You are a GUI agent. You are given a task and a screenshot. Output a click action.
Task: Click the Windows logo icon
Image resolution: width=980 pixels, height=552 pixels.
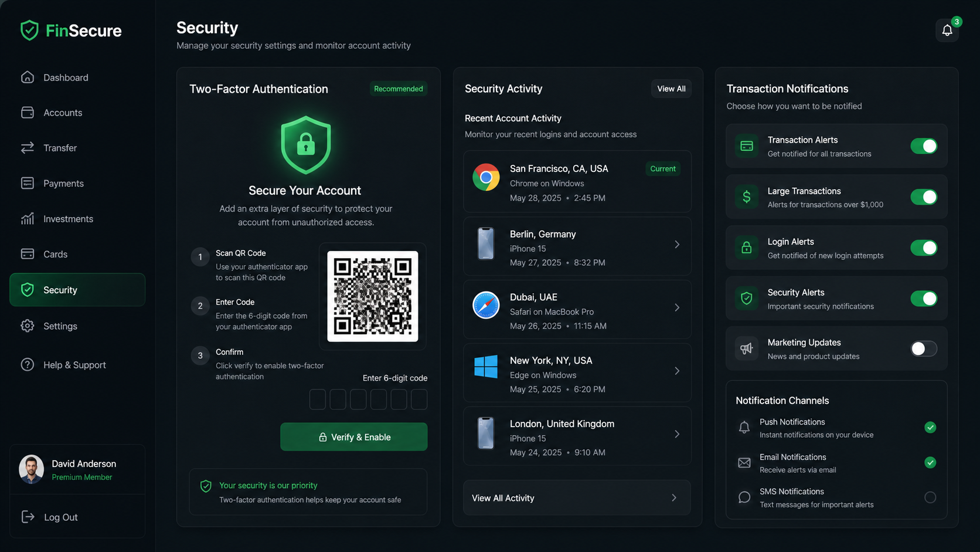(x=486, y=367)
